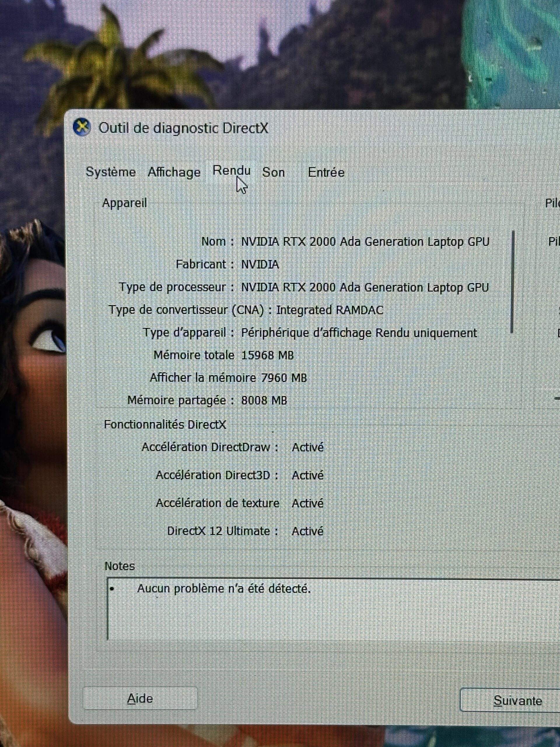
Task: Click the 'Type de processeur' GPU value
Action: pyautogui.click(x=365, y=287)
